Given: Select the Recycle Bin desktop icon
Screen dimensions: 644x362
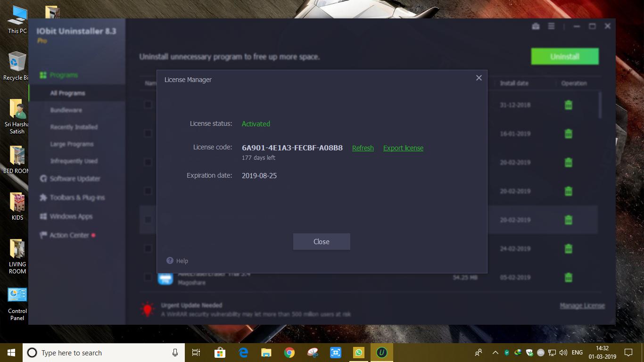Looking at the screenshot, I should tap(17, 66).
